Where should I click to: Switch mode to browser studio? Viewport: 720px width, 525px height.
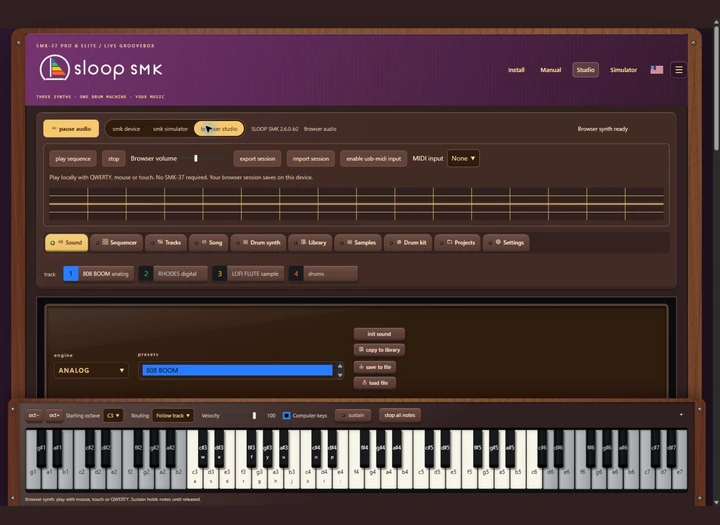point(219,129)
